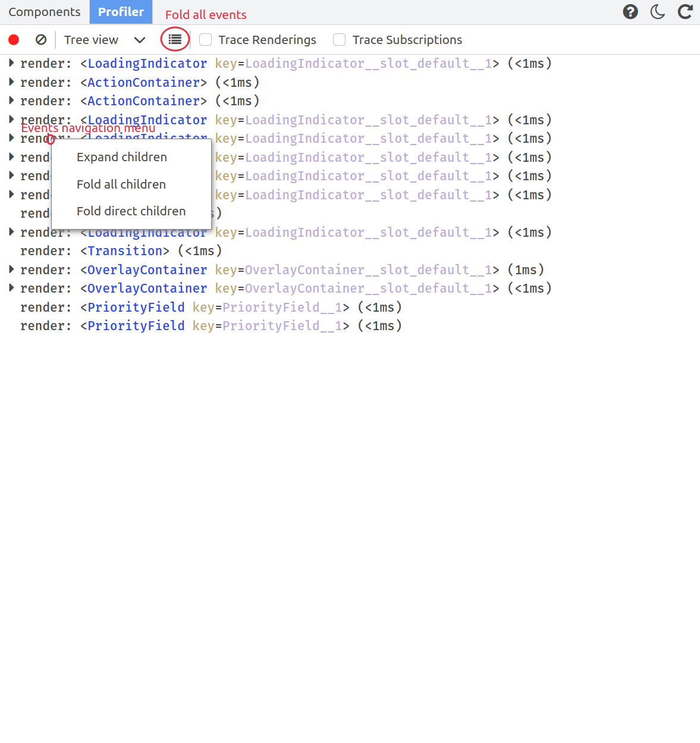Expand the first ActionContainer render row
700x743 pixels.
[11, 82]
